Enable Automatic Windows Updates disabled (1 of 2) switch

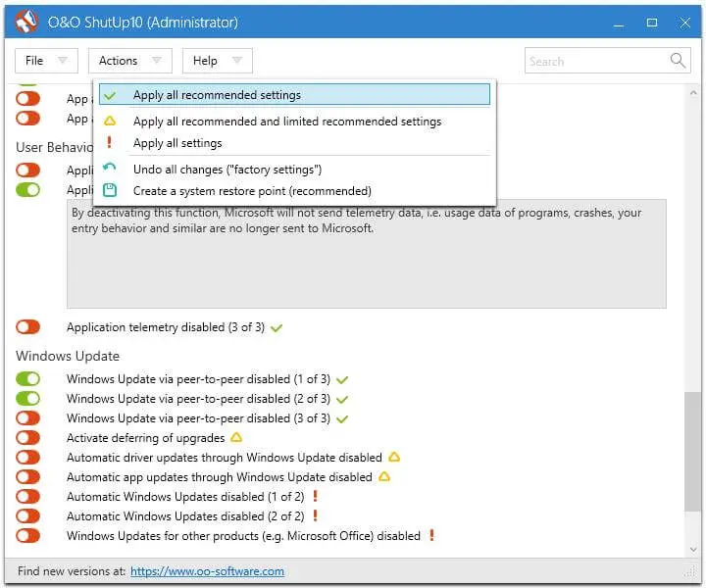[x=27, y=496]
